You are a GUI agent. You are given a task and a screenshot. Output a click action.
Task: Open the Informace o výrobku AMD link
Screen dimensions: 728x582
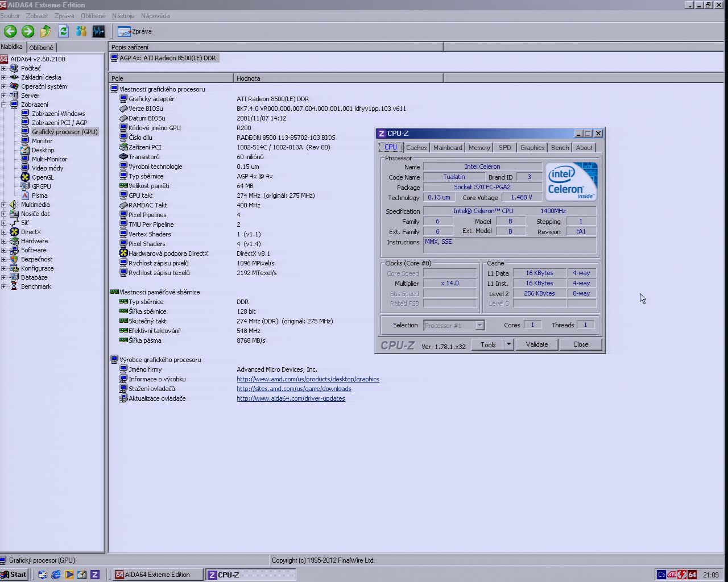308,379
